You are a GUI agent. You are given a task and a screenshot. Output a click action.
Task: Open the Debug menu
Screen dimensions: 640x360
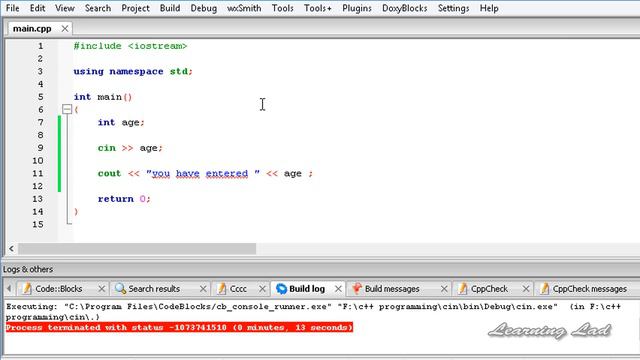(x=204, y=8)
